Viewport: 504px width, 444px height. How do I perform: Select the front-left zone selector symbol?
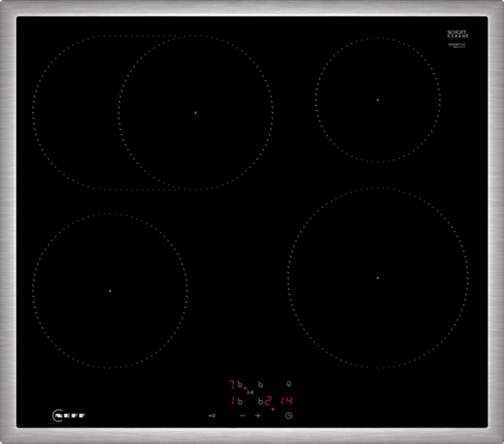coord(240,402)
